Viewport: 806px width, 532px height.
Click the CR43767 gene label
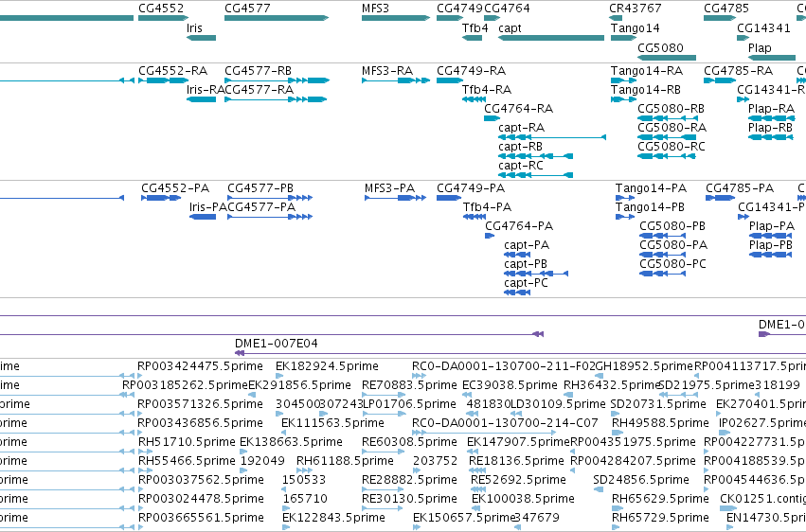click(x=636, y=9)
